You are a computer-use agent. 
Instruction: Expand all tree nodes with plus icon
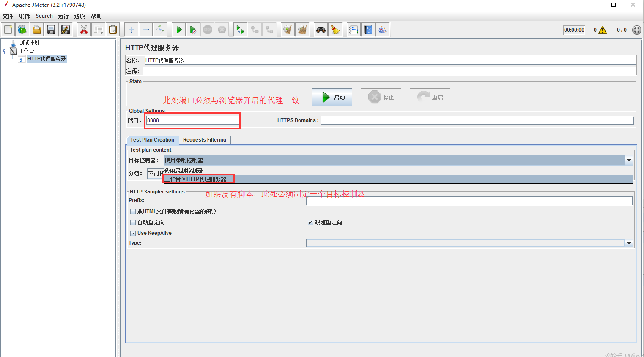pyautogui.click(x=132, y=30)
